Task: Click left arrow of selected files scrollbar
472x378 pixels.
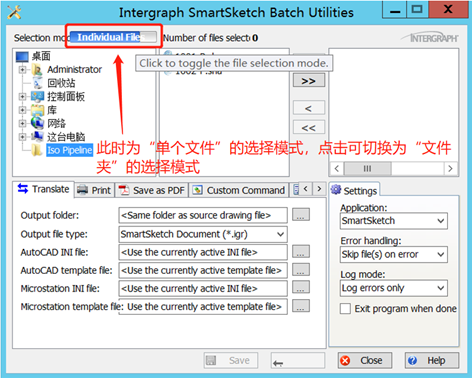Action: click(337, 168)
